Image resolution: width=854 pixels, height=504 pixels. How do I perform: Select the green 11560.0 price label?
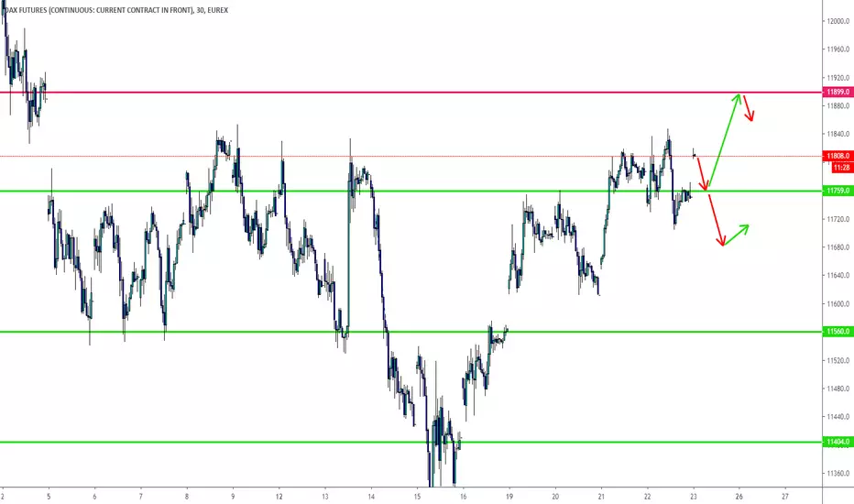[838, 332]
